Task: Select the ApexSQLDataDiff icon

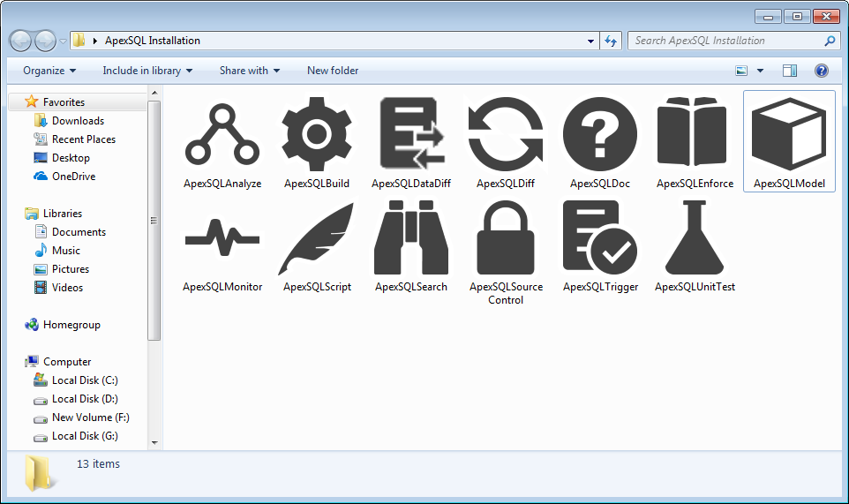Action: click(x=411, y=133)
